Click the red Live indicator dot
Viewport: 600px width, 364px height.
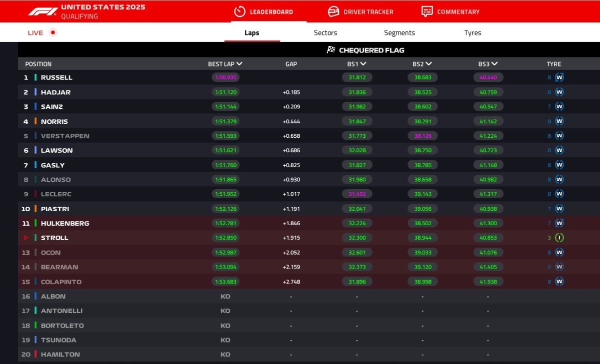point(53,32)
